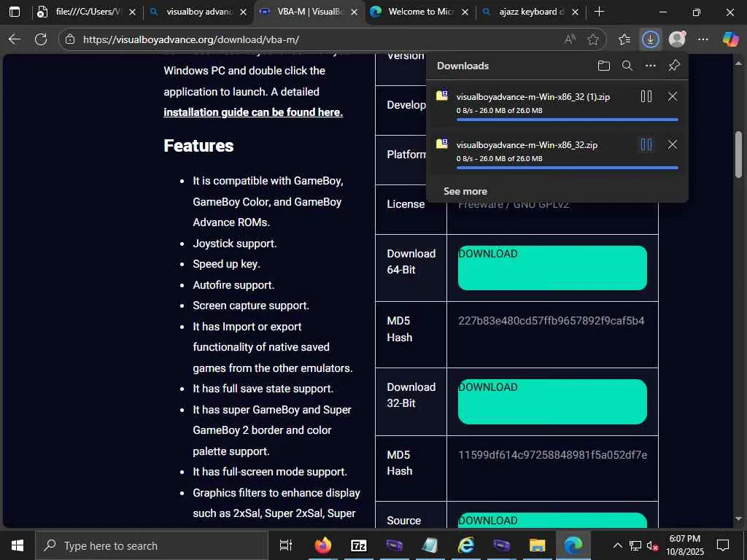Open the Favorites list icon
747x560 pixels.
point(624,39)
